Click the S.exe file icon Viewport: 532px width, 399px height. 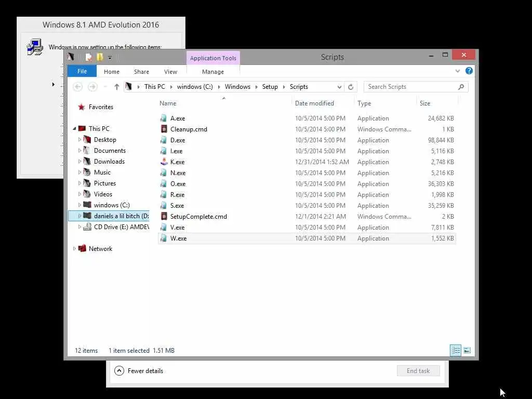tap(164, 205)
